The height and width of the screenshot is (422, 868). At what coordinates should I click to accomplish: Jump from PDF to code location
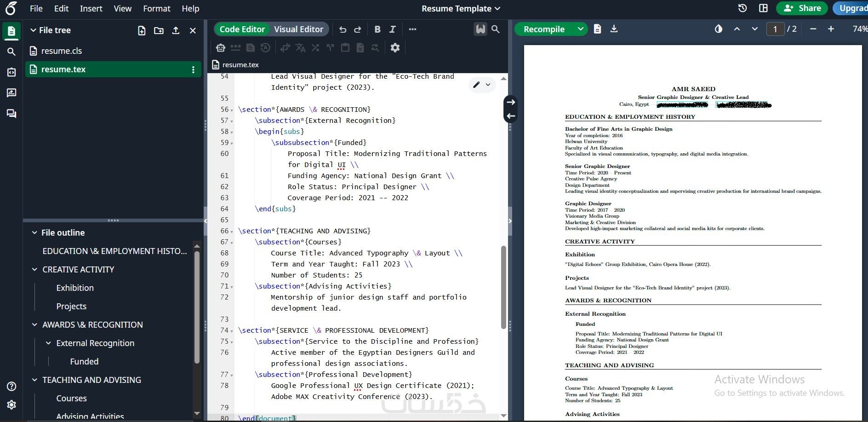click(511, 116)
